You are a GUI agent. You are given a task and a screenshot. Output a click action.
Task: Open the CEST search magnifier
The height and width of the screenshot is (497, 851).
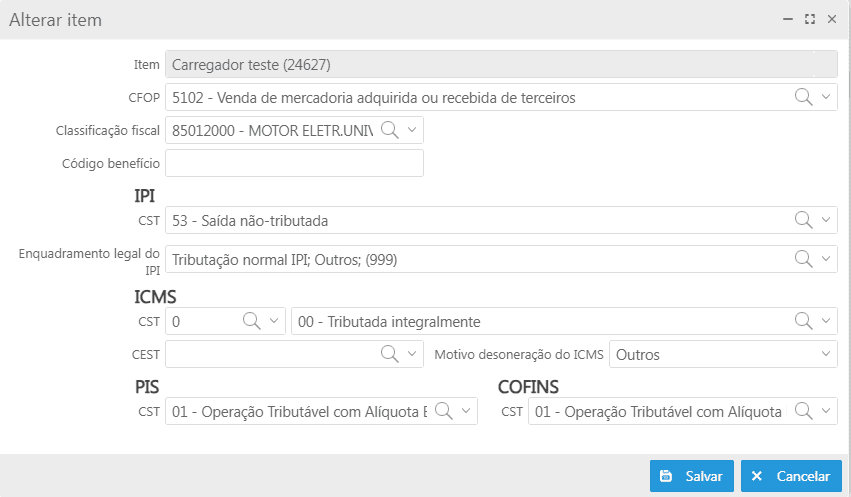[390, 354]
